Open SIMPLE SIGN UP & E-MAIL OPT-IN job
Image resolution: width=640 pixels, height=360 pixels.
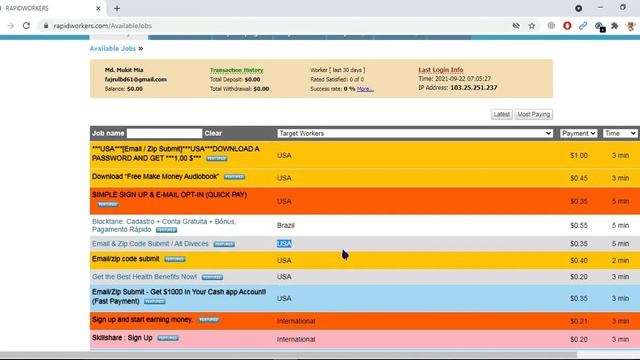[169, 195]
